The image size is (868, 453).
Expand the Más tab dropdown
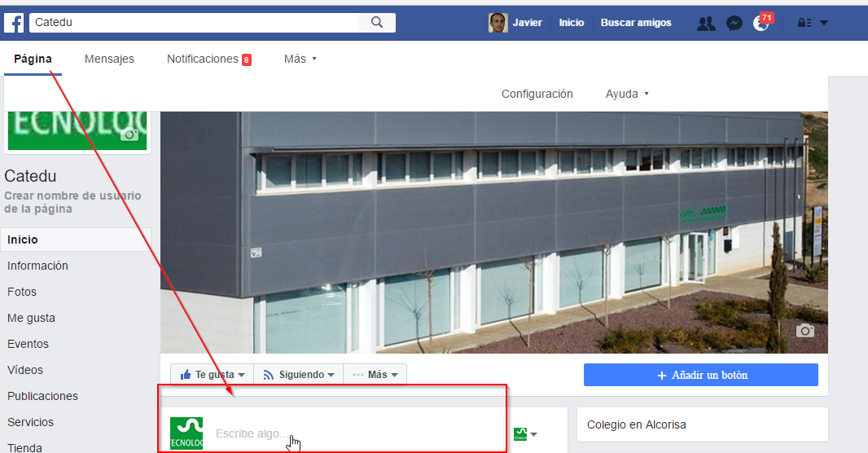[300, 59]
